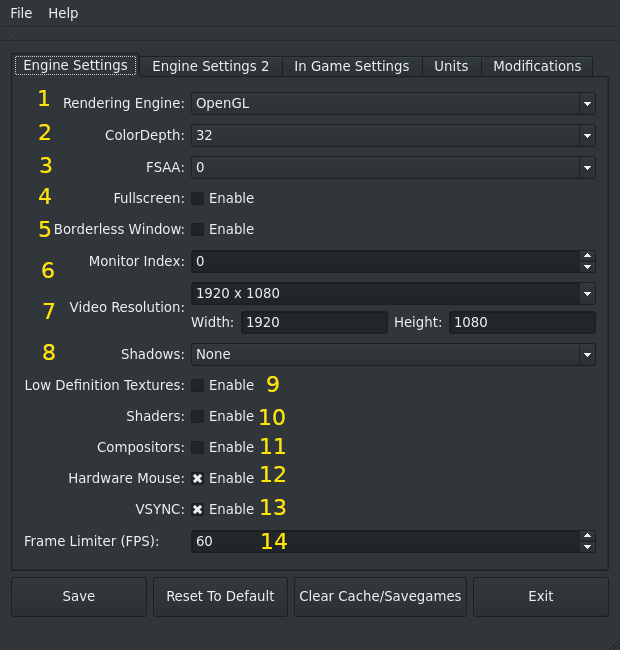Open the In Game Settings tab
The width and height of the screenshot is (620, 650).
point(351,66)
